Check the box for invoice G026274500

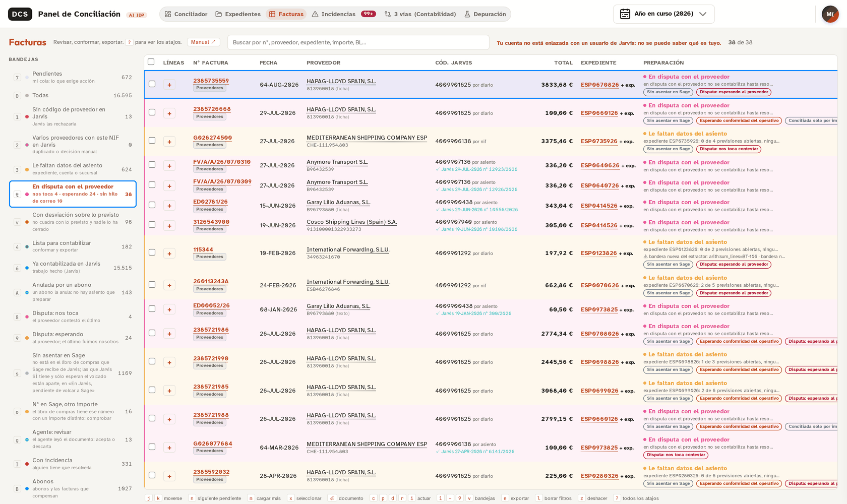click(152, 141)
